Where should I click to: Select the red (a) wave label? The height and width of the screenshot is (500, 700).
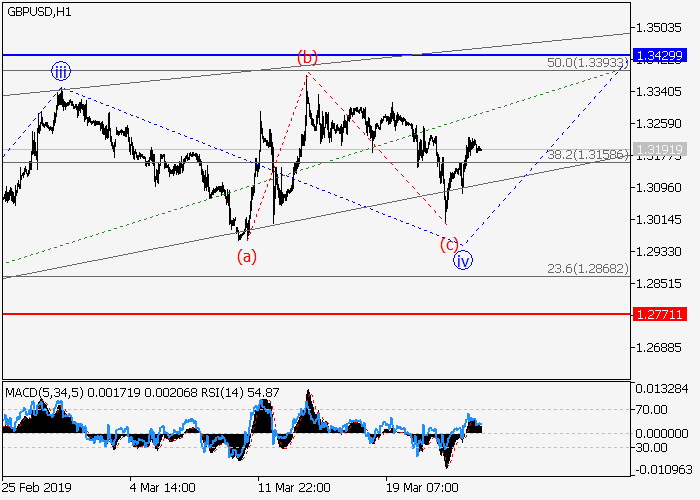pos(246,256)
